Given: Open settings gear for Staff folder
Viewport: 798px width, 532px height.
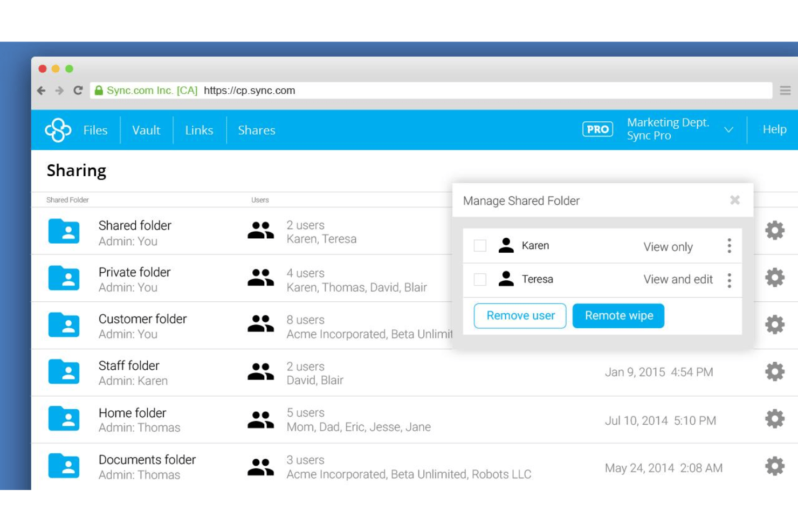Looking at the screenshot, I should coord(775,371).
